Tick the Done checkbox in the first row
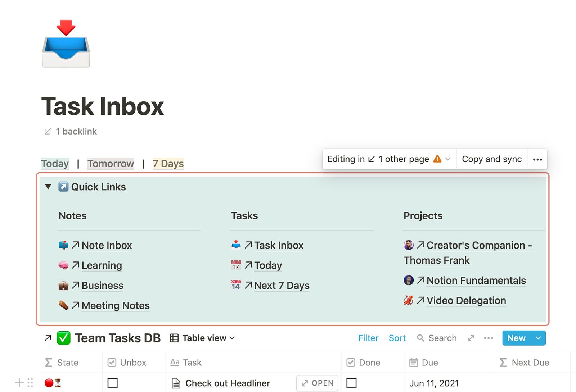The width and height of the screenshot is (576, 392). pos(351,383)
